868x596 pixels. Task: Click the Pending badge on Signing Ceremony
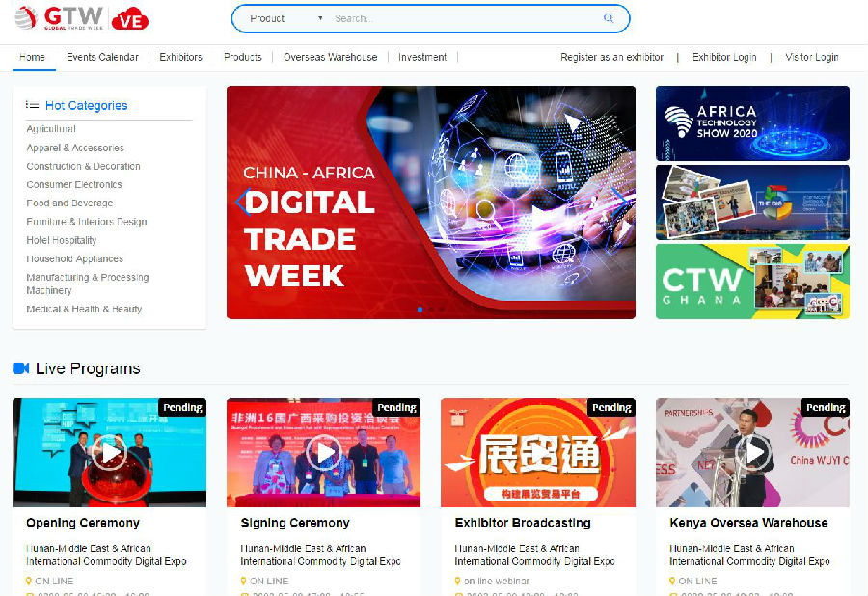tap(396, 407)
